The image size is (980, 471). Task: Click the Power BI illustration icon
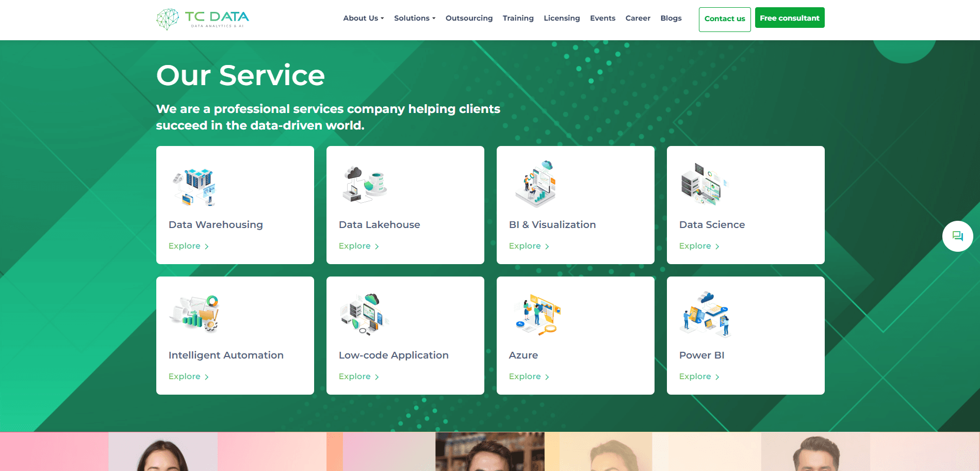click(x=705, y=315)
